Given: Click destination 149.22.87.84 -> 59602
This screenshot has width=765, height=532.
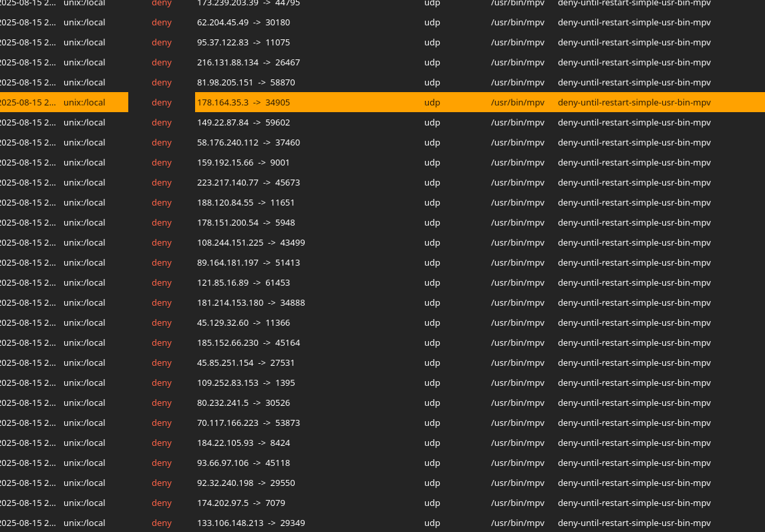Looking at the screenshot, I should click(243, 122).
